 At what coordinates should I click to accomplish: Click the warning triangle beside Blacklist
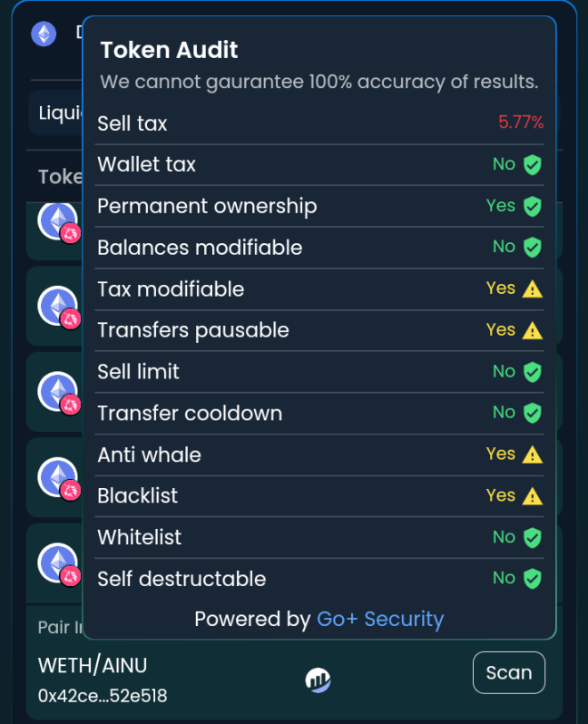[533, 496]
